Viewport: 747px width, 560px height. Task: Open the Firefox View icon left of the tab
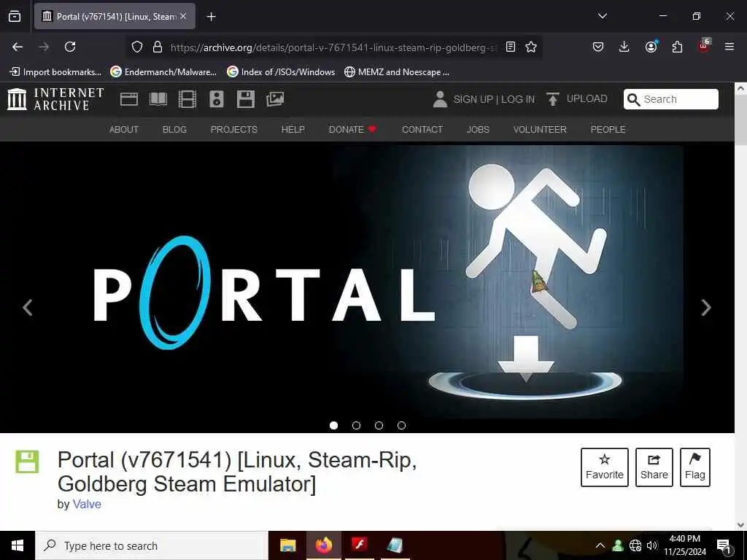coord(15,16)
